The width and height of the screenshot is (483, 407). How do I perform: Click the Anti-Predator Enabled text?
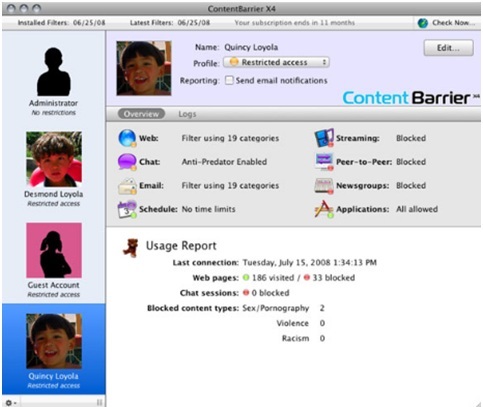[x=224, y=162]
